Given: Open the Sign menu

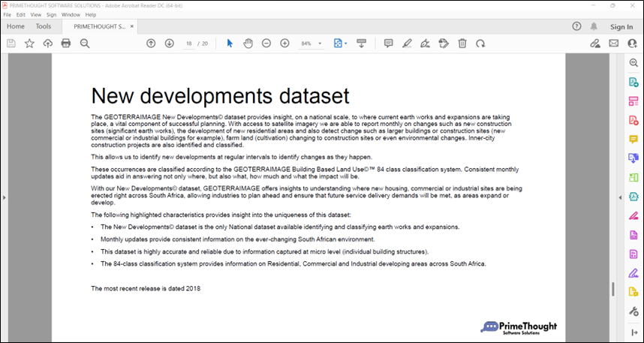Looking at the screenshot, I should [51, 15].
